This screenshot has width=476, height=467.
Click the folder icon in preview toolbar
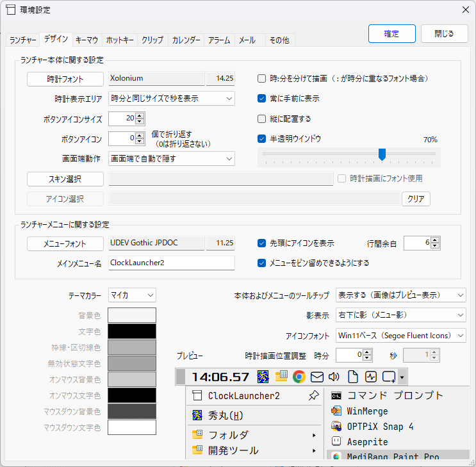(x=281, y=376)
